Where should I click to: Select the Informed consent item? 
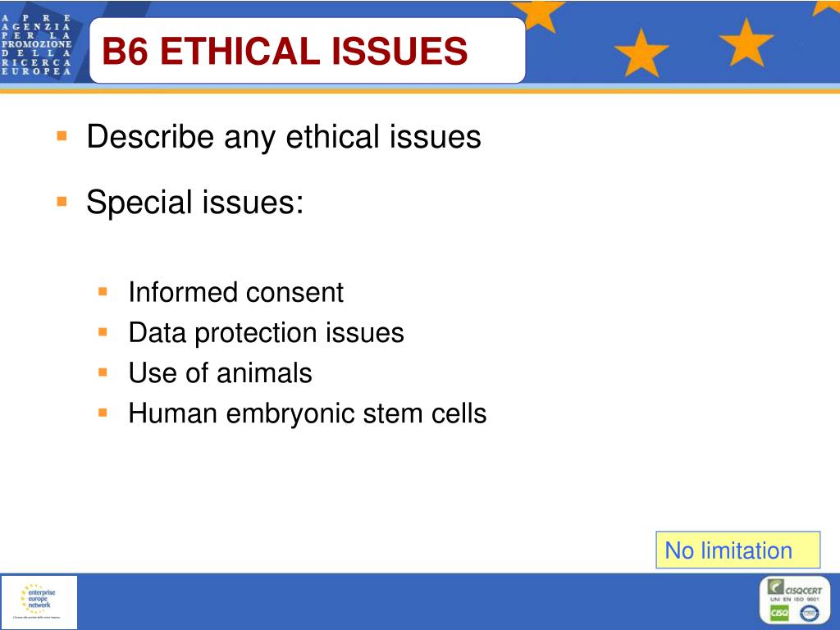(x=235, y=293)
